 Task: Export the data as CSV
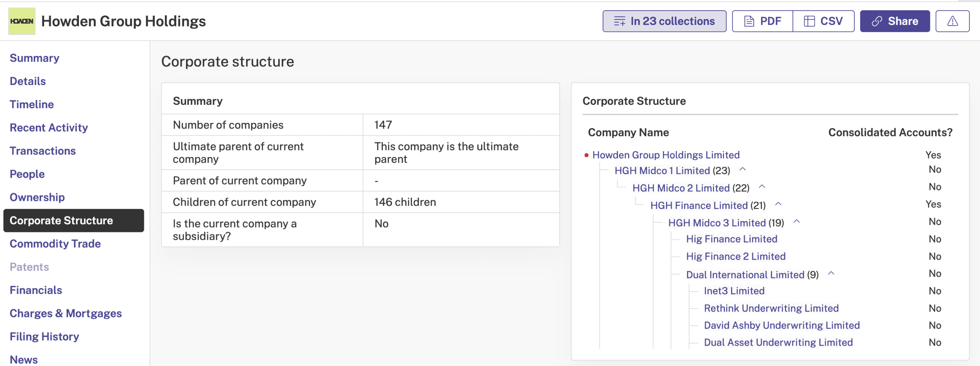tap(823, 21)
